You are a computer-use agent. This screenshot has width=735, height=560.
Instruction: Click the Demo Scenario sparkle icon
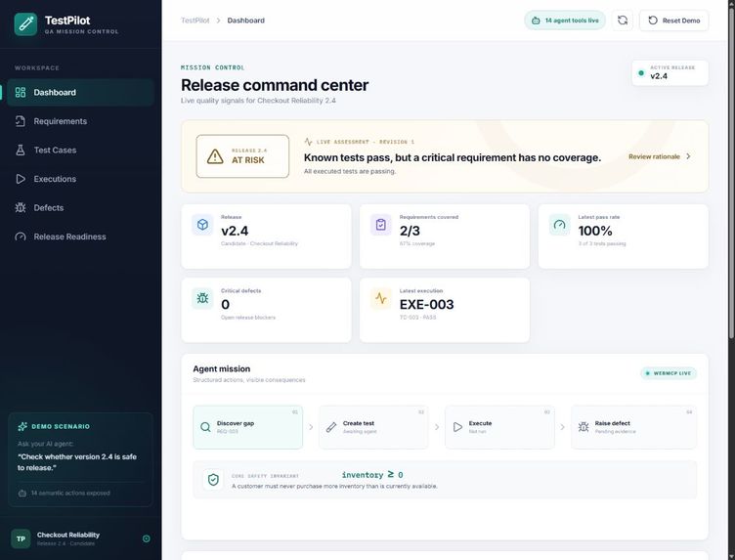pos(22,426)
